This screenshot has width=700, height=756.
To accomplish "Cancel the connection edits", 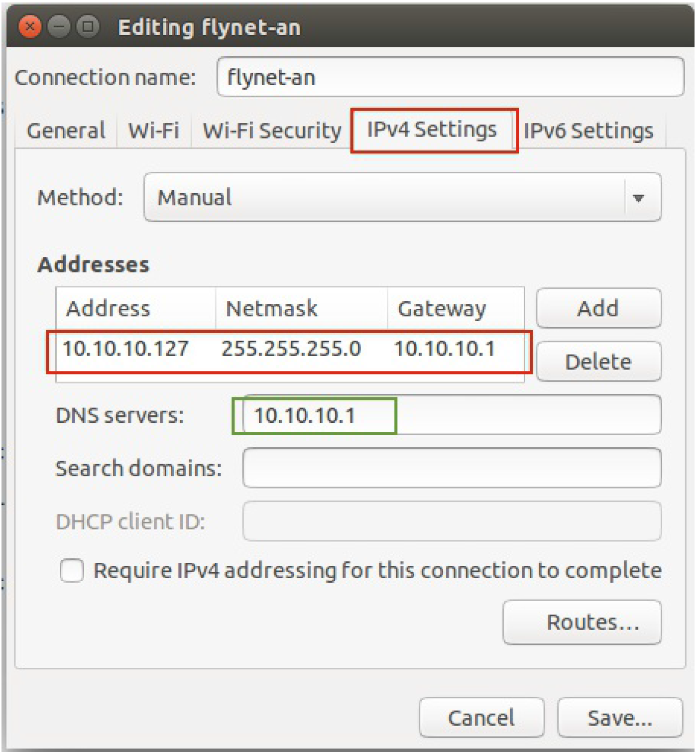I will [x=481, y=718].
